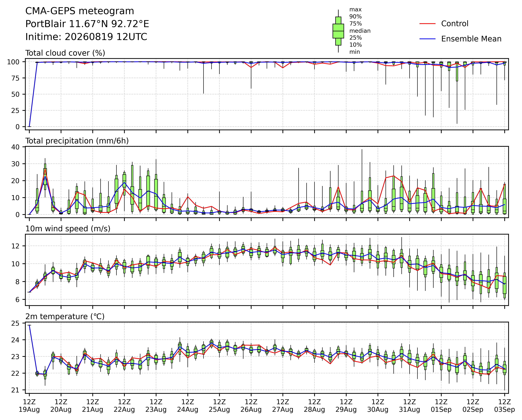This screenshot has height=420, width=522.
Task: Click the 12Z 01Sep axis label
Action: tap(441, 406)
